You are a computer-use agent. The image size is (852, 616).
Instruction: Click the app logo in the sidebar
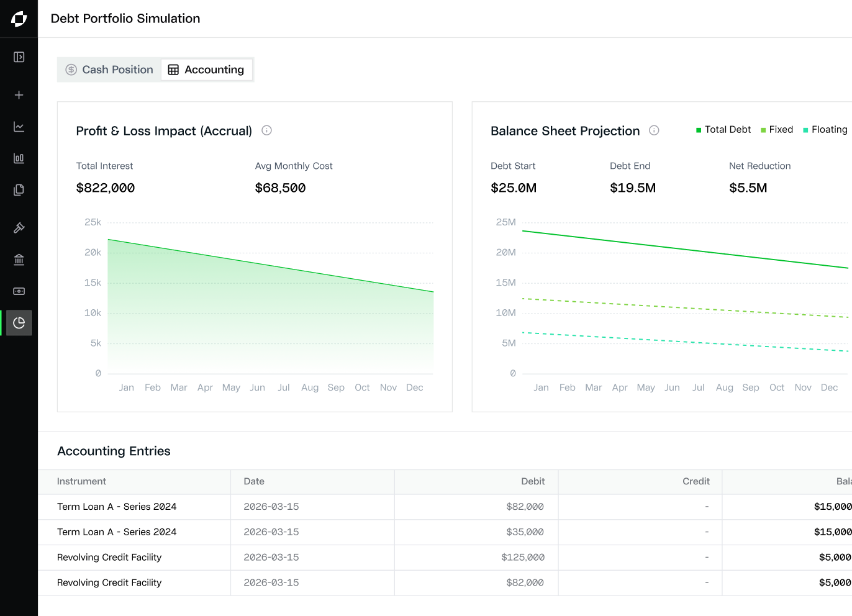[19, 19]
